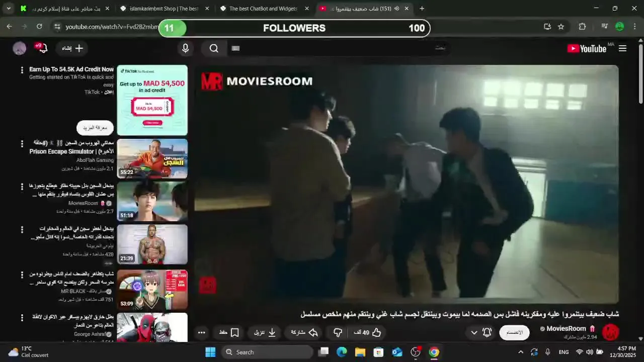Click the install/cast icon in address bar
Viewport: 644px width, 362px height.
[547, 27]
